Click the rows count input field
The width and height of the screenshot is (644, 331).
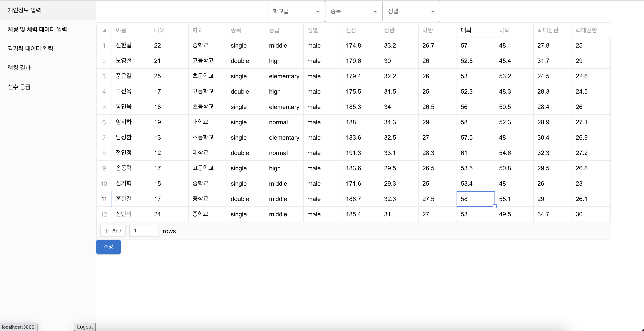tap(144, 231)
